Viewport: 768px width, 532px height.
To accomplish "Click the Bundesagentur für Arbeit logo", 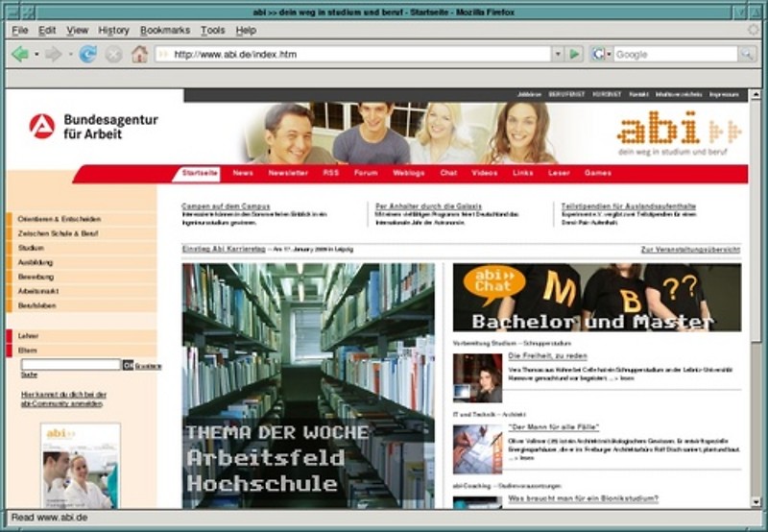I will [93, 127].
